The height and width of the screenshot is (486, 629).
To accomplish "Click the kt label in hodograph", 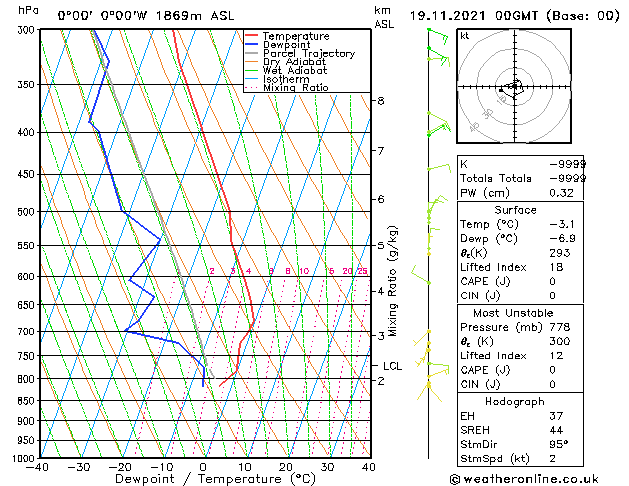I will click(x=465, y=36).
